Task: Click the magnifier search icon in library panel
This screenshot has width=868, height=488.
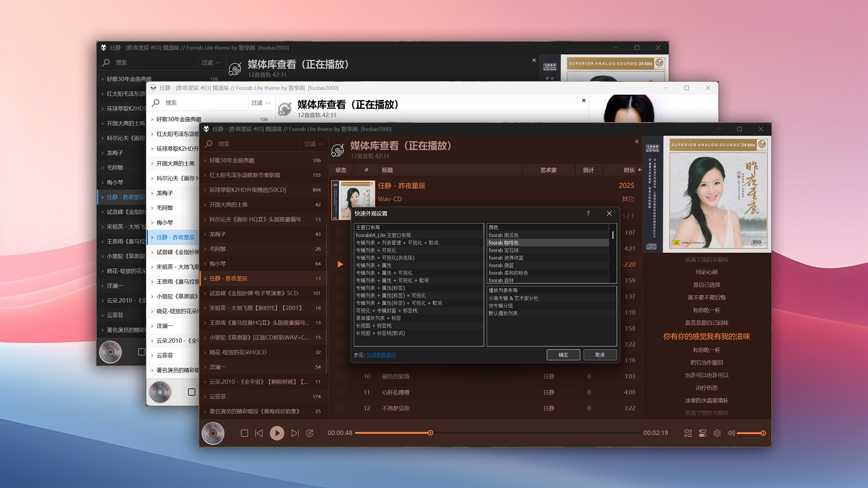Action: [x=209, y=144]
